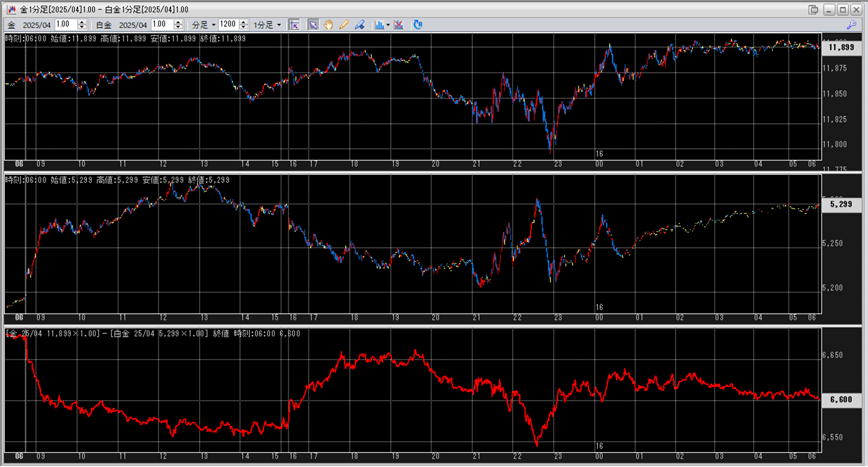Click the 金 2025/04 contract label
Viewport: 868px width, 467px height.
point(29,25)
